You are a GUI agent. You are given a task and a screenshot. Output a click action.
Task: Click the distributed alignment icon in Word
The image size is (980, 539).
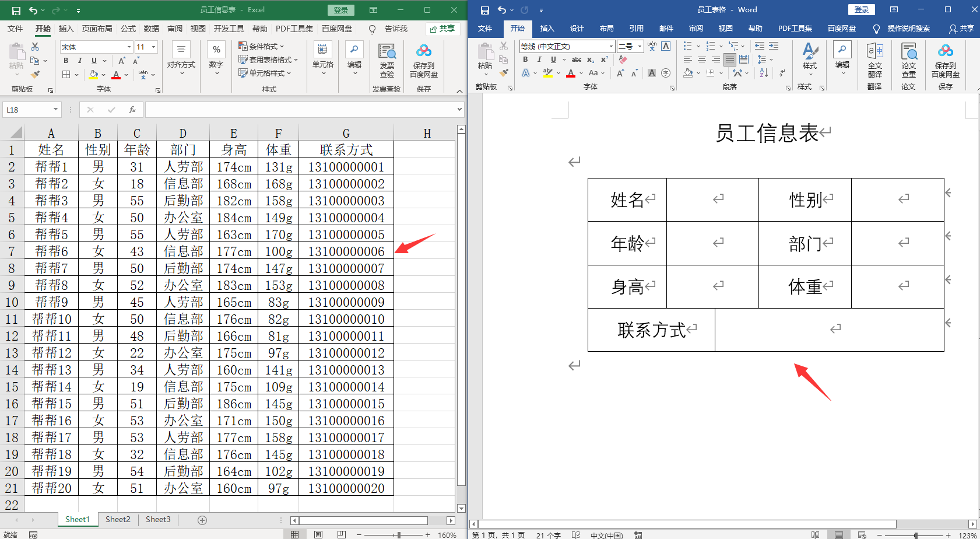(744, 60)
